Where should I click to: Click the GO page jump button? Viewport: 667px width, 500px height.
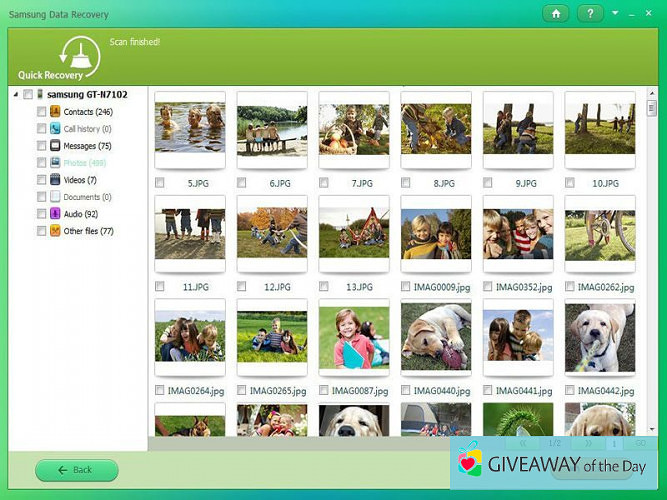[640, 442]
